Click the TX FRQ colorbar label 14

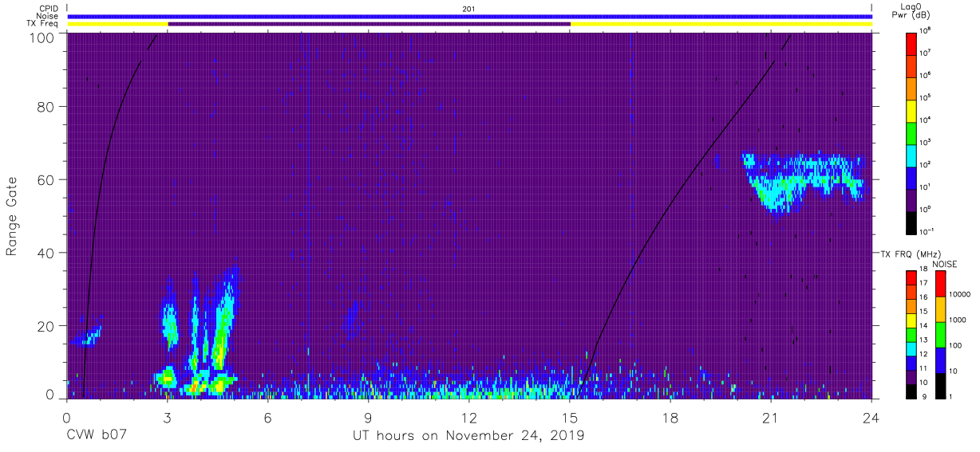(924, 325)
